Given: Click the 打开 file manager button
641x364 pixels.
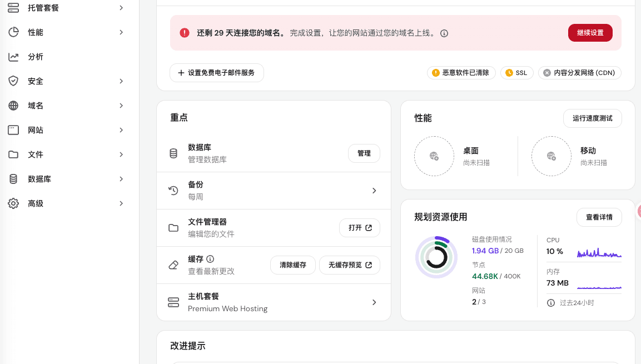Looking at the screenshot, I should coord(360,228).
